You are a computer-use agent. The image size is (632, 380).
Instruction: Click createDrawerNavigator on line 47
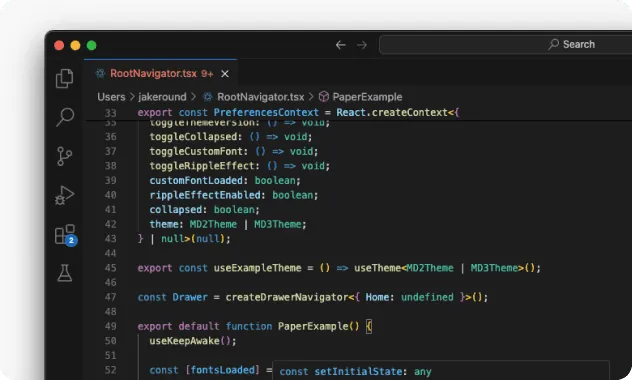[x=287, y=297]
